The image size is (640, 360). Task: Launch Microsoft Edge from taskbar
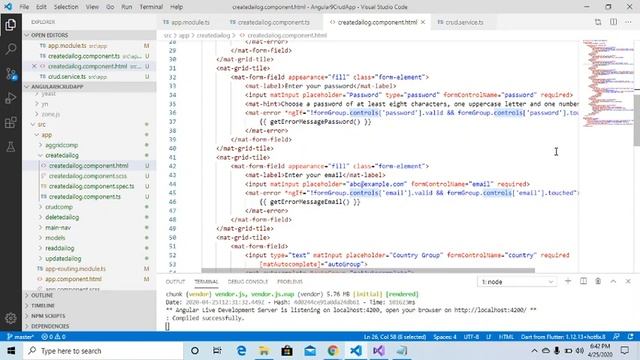click(x=241, y=351)
